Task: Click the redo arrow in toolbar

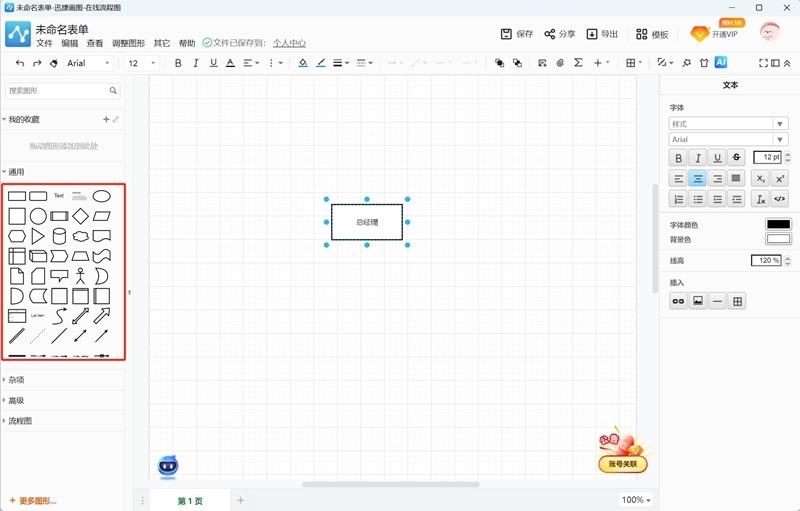Action: coord(37,63)
